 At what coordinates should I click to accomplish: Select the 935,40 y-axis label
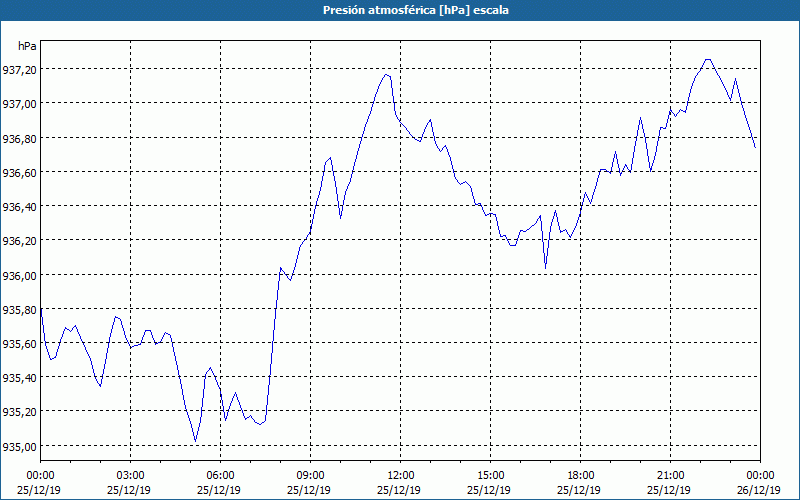coord(19,379)
